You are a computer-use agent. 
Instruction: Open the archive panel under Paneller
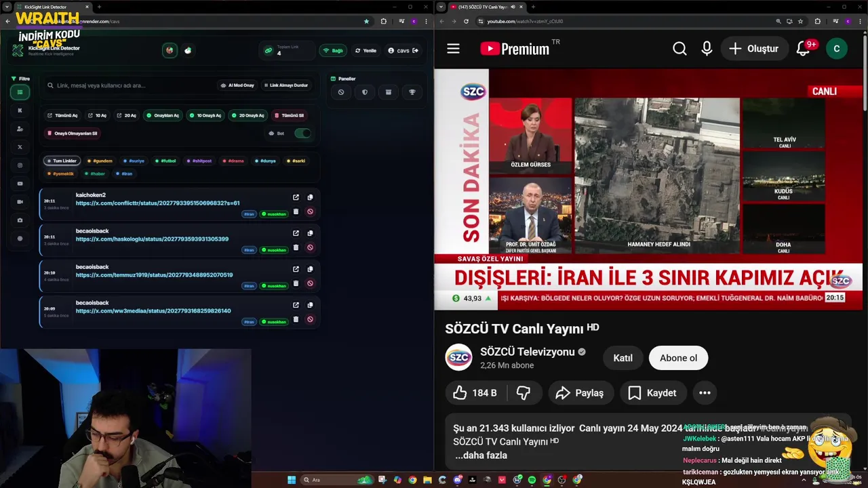tap(389, 92)
